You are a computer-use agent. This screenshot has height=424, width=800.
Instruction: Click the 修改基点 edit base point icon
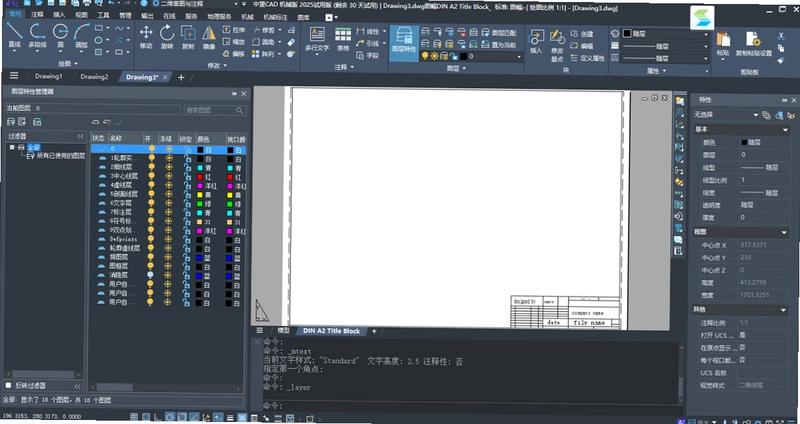[x=557, y=43]
